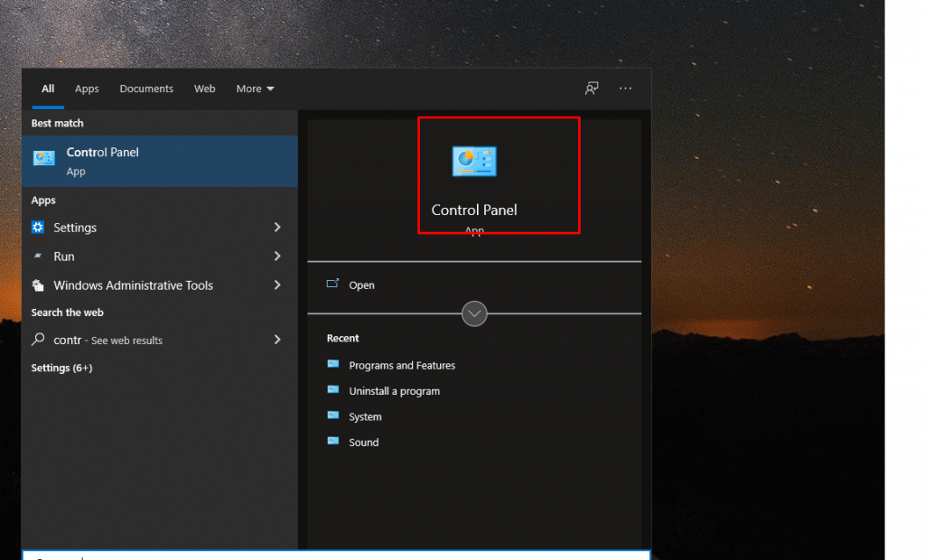The height and width of the screenshot is (560, 925).
Task: Click the large Control Panel icon in preview
Action: tap(474, 161)
